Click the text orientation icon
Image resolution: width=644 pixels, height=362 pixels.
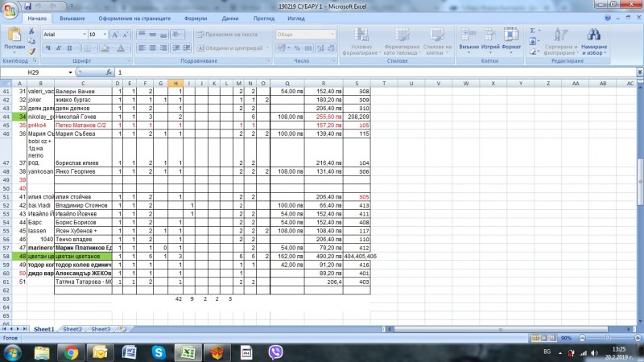pyautogui.click(x=176, y=35)
